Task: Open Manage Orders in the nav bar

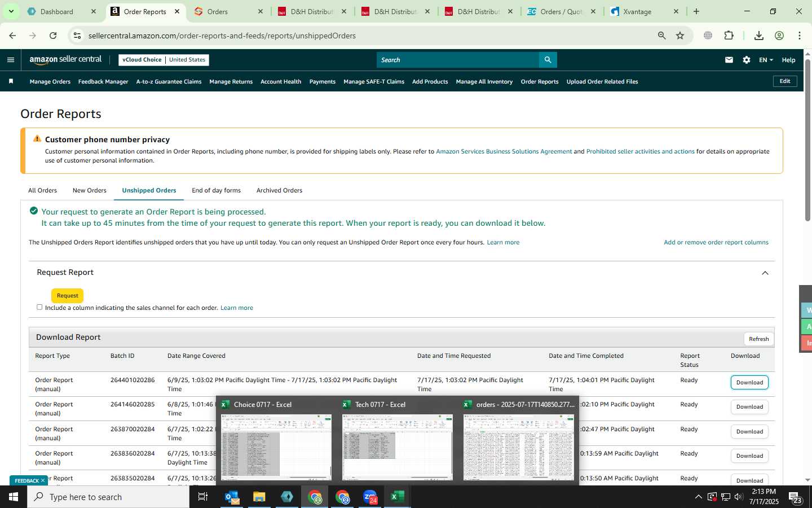Action: tap(50, 81)
